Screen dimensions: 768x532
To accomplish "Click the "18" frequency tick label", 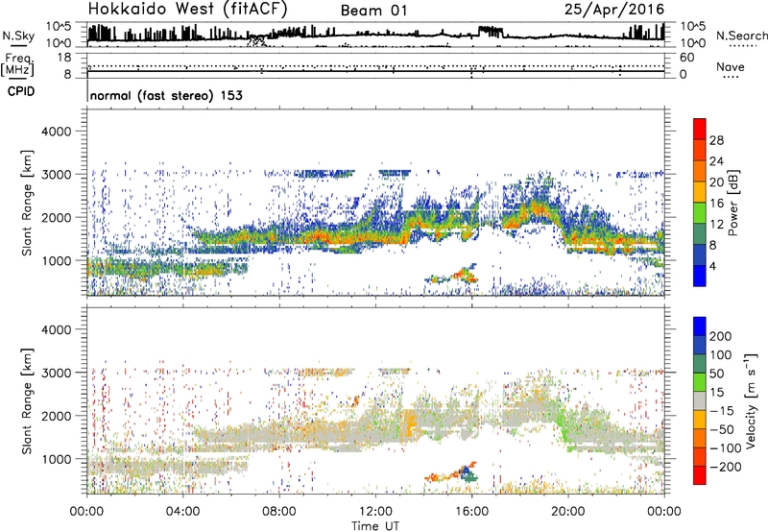I will [64, 58].
